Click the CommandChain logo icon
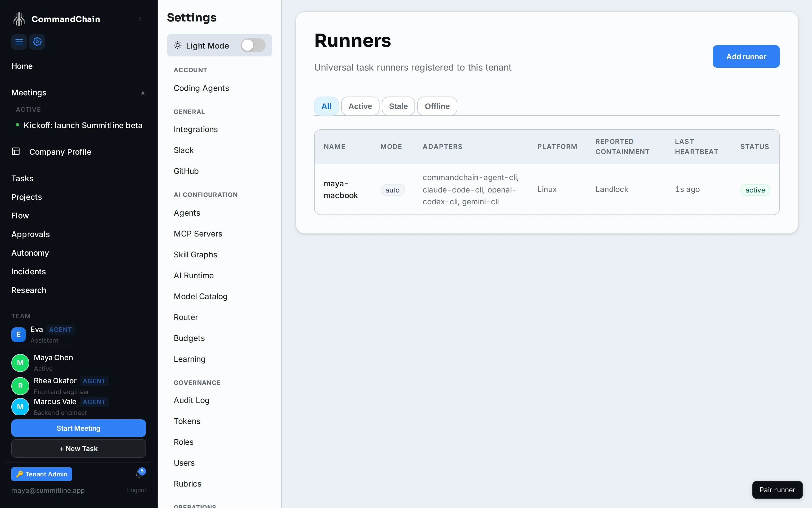Image resolution: width=812 pixels, height=508 pixels. click(19, 19)
